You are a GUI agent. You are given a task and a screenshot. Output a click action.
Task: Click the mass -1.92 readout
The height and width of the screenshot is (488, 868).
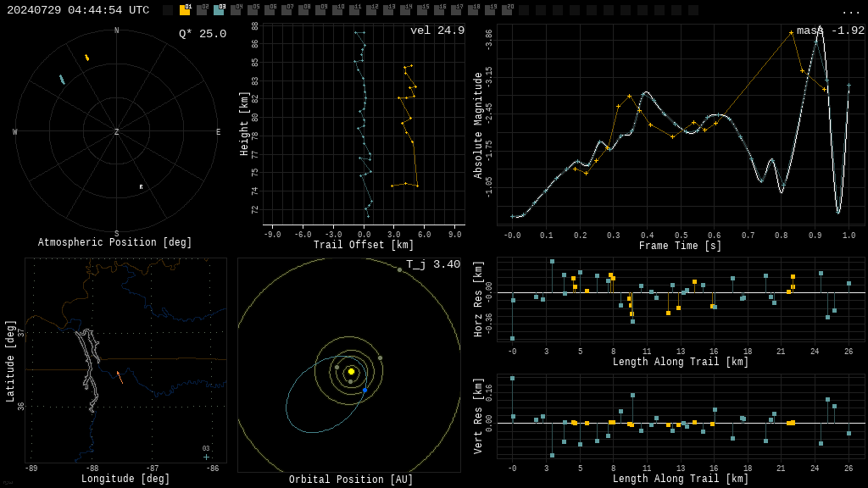(x=831, y=30)
